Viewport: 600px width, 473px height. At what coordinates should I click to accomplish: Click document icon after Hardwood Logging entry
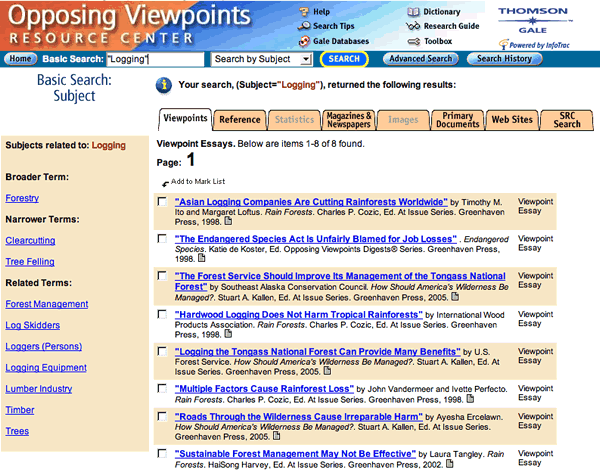228,334
